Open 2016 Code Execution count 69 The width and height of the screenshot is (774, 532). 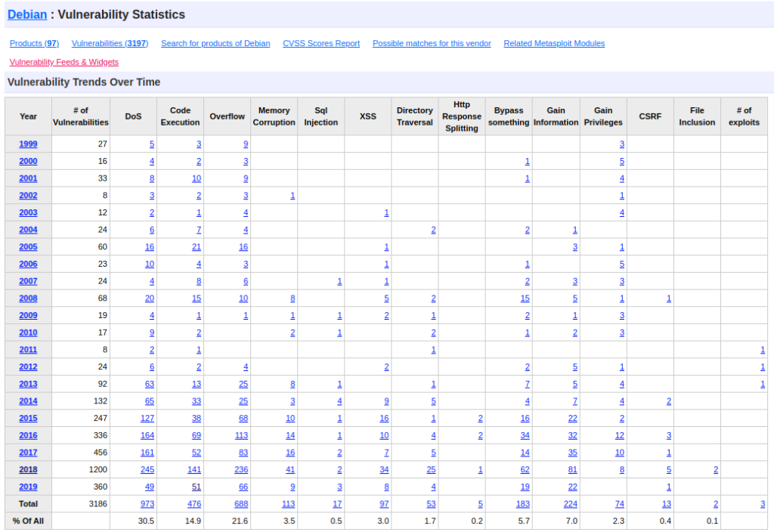[x=196, y=436]
